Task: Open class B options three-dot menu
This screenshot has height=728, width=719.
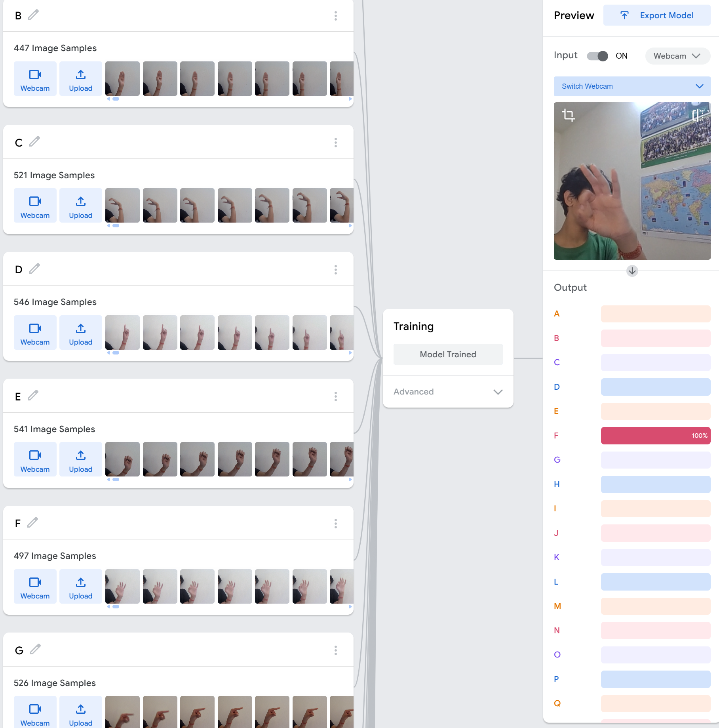Action: [x=336, y=16]
